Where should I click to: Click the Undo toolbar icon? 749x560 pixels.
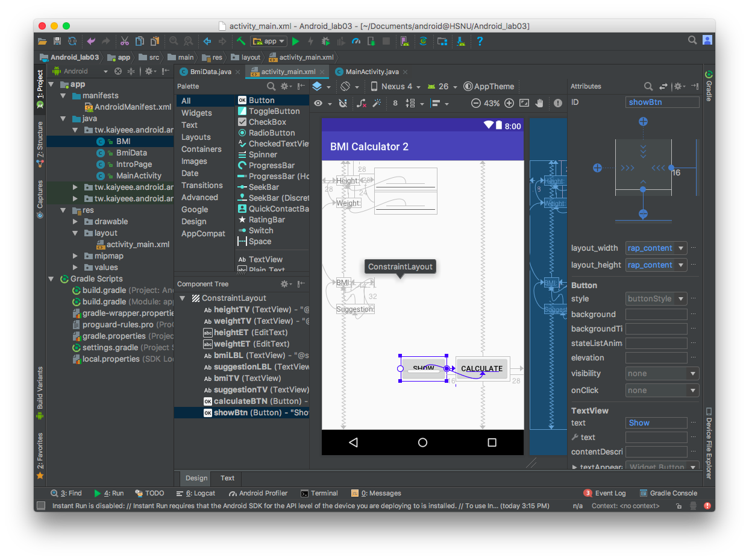91,41
